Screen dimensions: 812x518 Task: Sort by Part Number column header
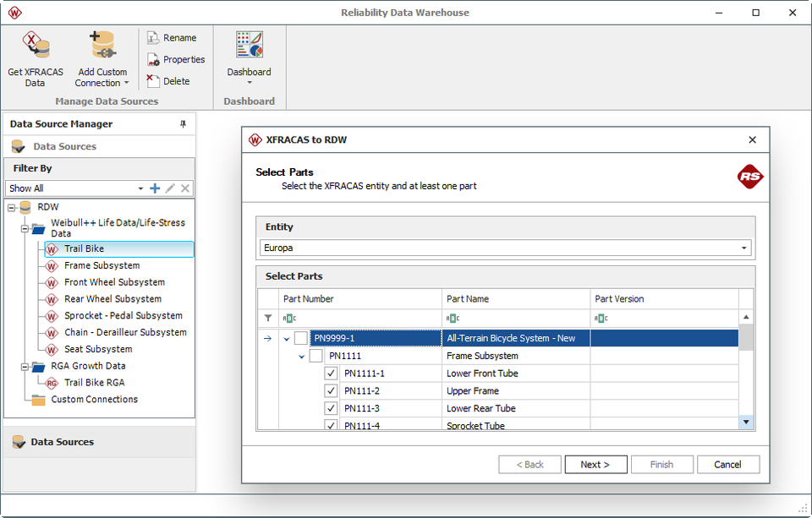[360, 299]
